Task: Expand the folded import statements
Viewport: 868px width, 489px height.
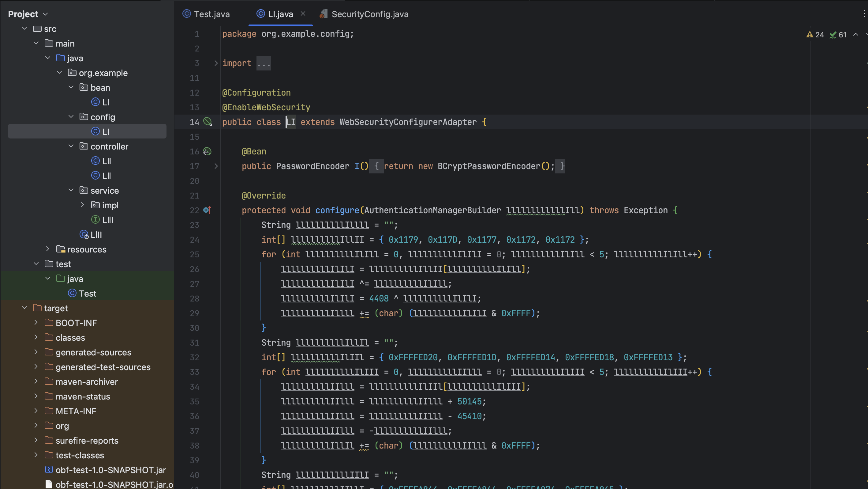Action: (x=216, y=63)
